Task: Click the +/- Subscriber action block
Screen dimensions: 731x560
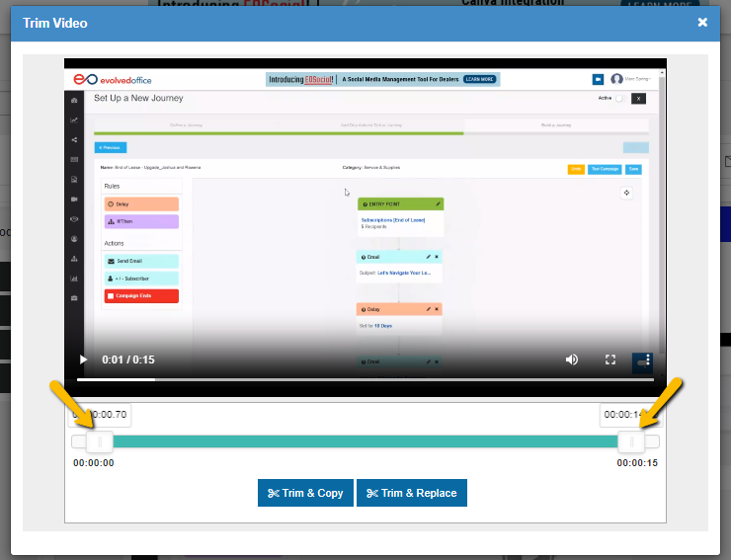Action: tap(141, 279)
